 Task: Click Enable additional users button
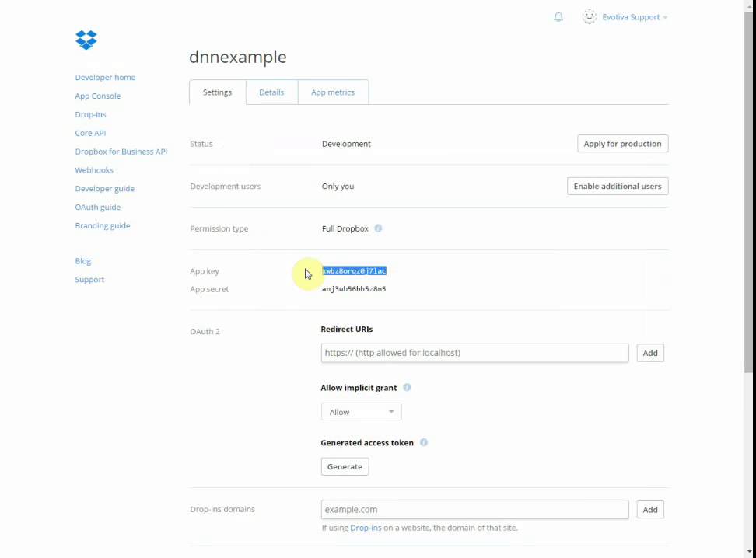click(618, 186)
